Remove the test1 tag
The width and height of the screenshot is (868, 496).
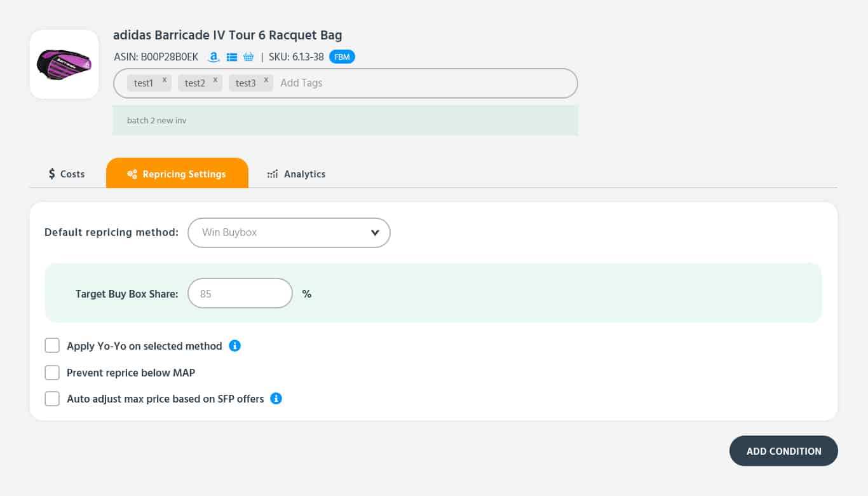pyautogui.click(x=164, y=80)
